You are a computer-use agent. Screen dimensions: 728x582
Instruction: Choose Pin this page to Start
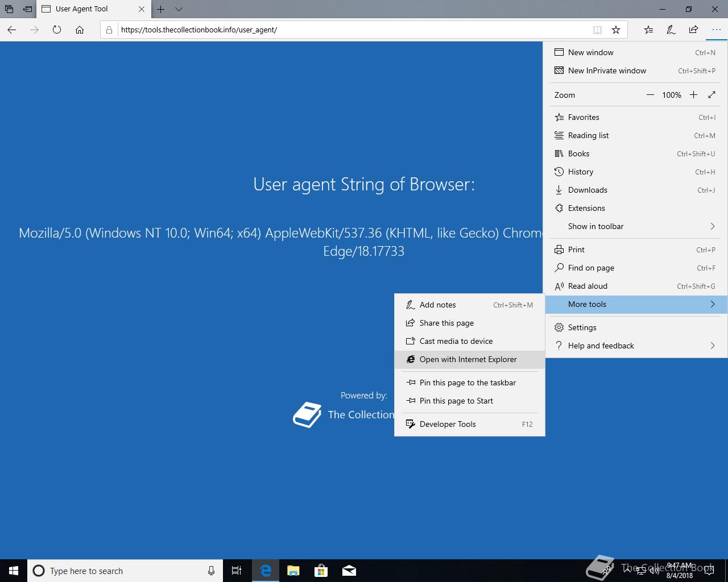469,401
